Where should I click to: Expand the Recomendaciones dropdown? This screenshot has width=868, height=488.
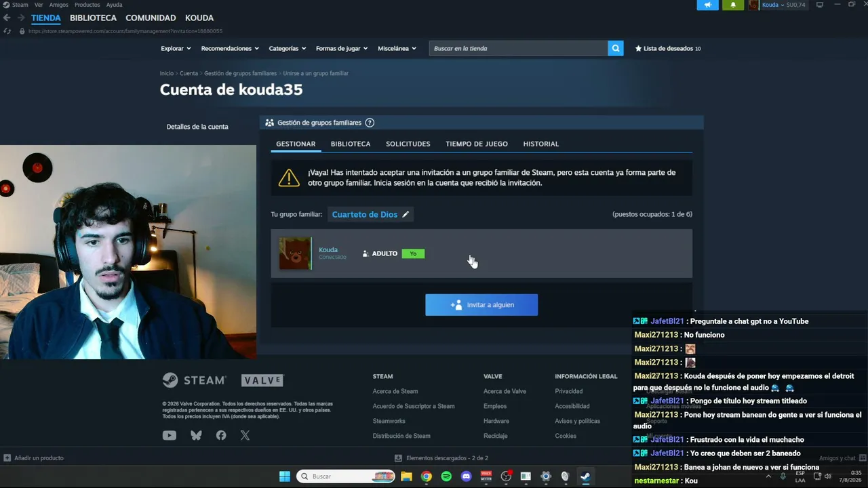(x=230, y=48)
